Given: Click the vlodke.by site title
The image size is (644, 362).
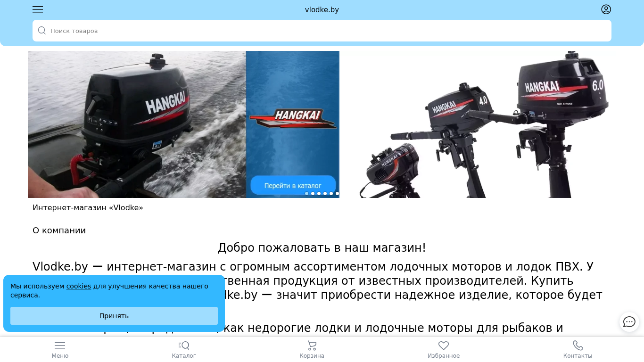Looking at the screenshot, I should click(x=322, y=10).
